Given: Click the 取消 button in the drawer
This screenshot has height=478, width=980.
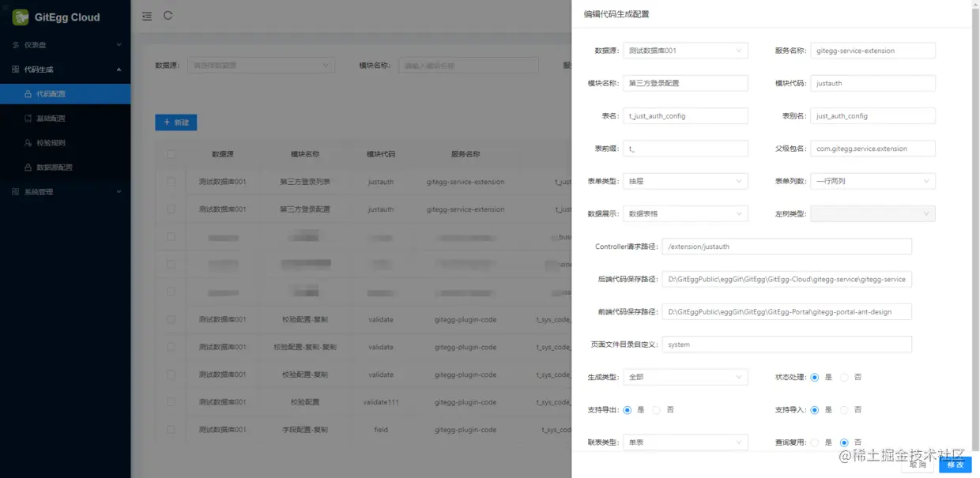Looking at the screenshot, I should pyautogui.click(x=918, y=465).
